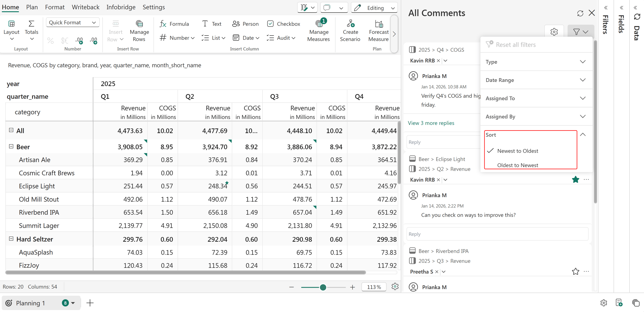Select Oldest to Newest sort option
This screenshot has width=644, height=312.
pos(517,165)
